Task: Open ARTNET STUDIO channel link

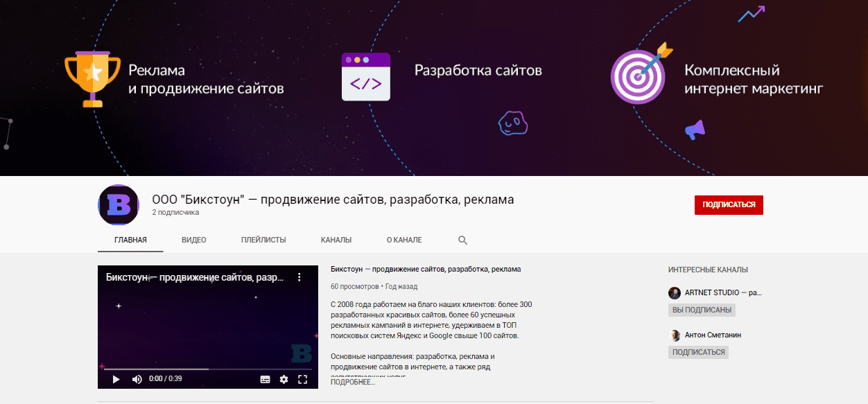Action: point(723,293)
